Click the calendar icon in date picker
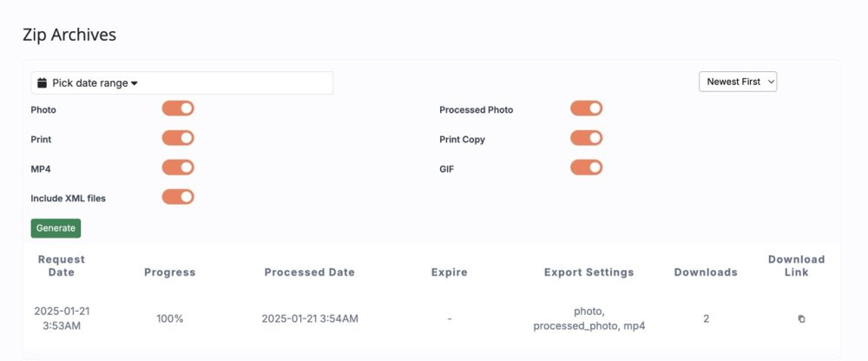This screenshot has width=868, height=361. 42,83
